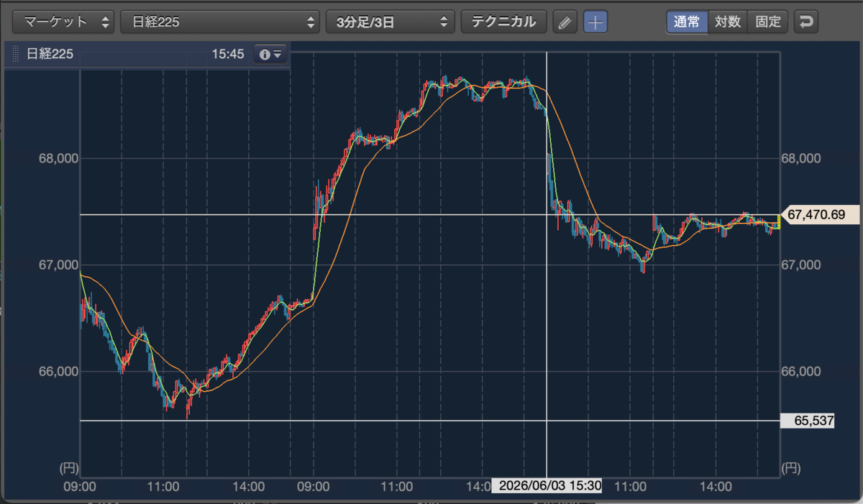Click the left-axis 67,000 label
The height and width of the screenshot is (504, 863).
[58, 265]
